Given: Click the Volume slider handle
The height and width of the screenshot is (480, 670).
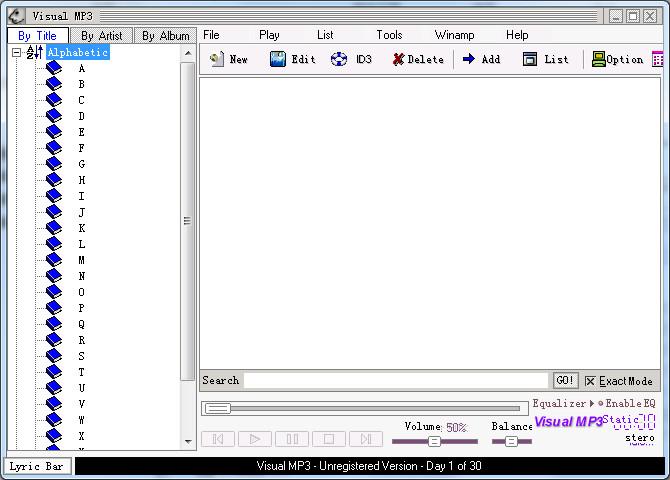Looking at the screenshot, I should coord(434,441).
